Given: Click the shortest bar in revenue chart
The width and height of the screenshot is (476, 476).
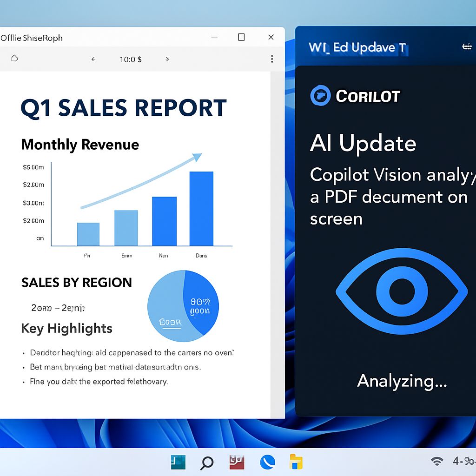Looking at the screenshot, I should (88, 234).
